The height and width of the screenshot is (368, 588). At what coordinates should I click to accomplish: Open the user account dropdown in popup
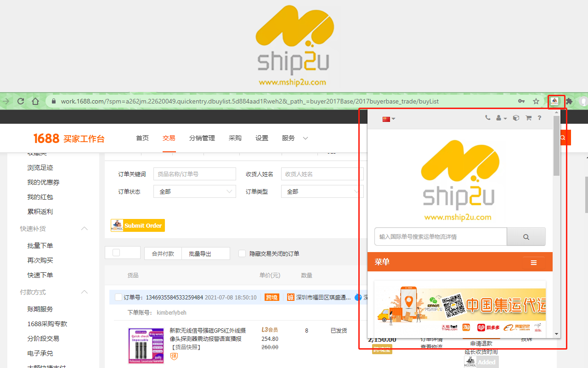(x=502, y=118)
